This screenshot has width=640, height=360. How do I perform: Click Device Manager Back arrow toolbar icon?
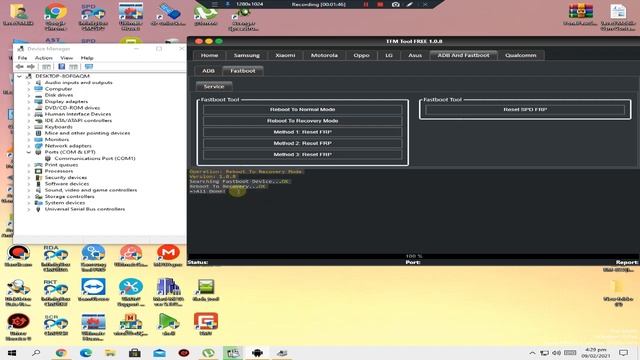click(x=20, y=67)
